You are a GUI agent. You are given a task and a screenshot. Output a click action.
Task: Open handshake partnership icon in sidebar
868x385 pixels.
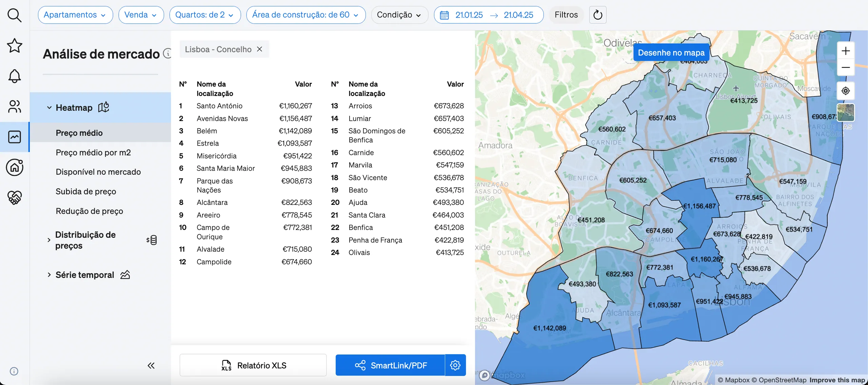click(x=15, y=197)
